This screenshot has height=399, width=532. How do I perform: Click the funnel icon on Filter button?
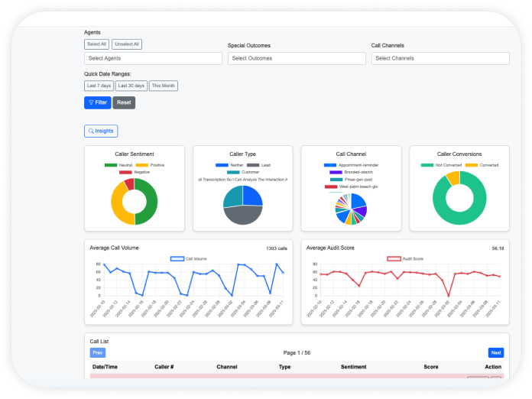[91, 102]
